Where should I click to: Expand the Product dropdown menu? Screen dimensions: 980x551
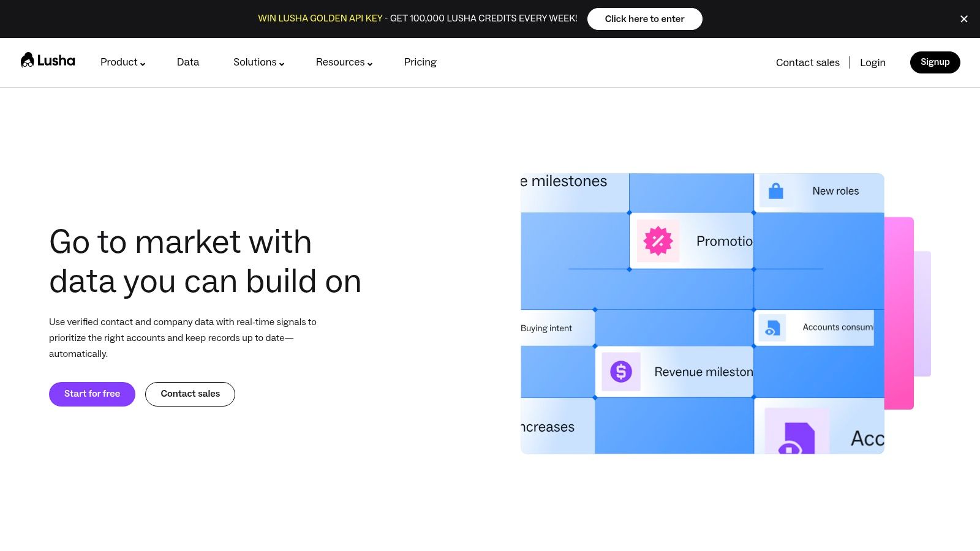coord(123,62)
